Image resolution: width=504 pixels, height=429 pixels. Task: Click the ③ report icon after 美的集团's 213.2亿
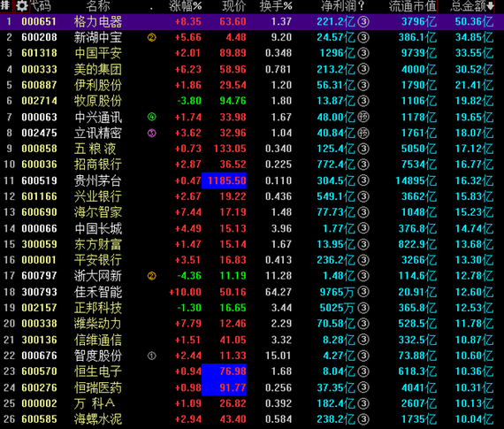click(363, 69)
